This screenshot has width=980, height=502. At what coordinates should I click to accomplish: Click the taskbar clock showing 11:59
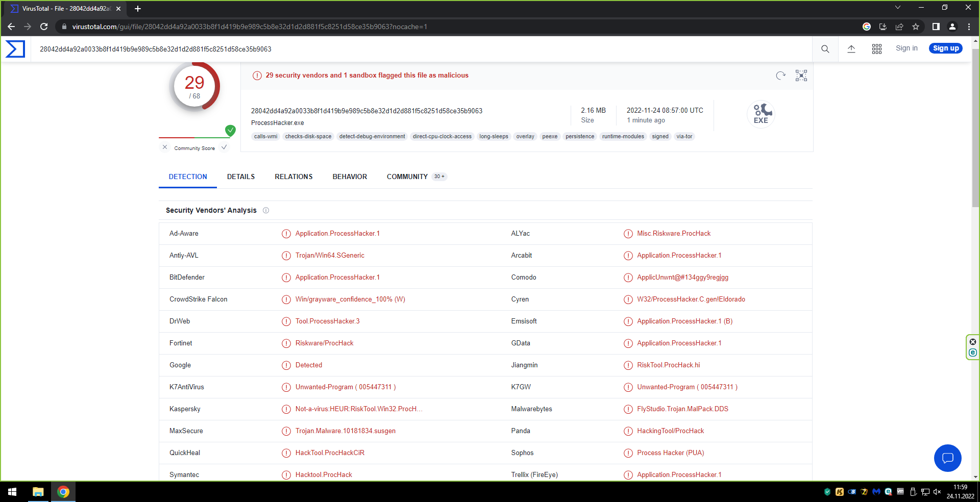960,492
